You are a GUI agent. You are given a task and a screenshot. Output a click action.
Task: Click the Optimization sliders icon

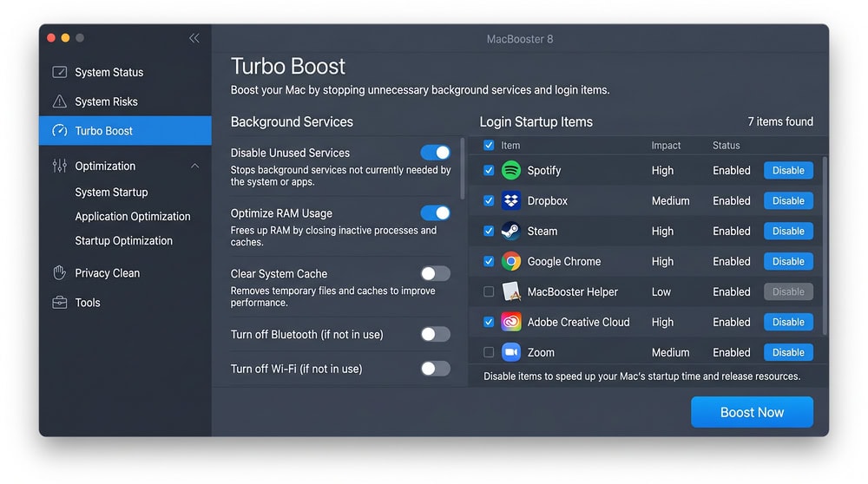[59, 166]
